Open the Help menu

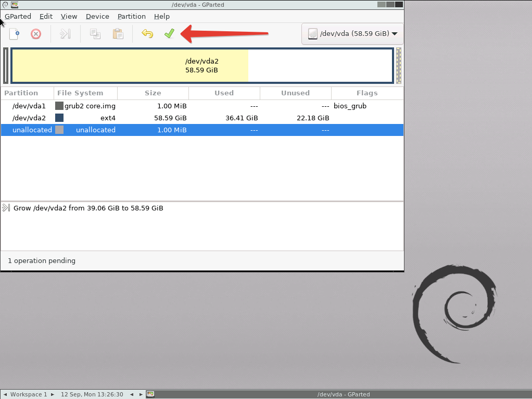coord(161,16)
